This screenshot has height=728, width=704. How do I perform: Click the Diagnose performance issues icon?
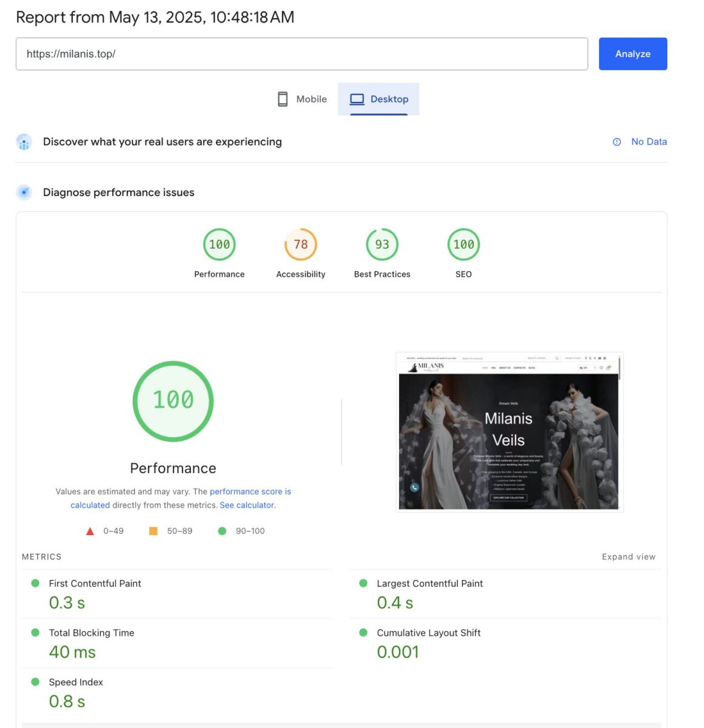24,192
